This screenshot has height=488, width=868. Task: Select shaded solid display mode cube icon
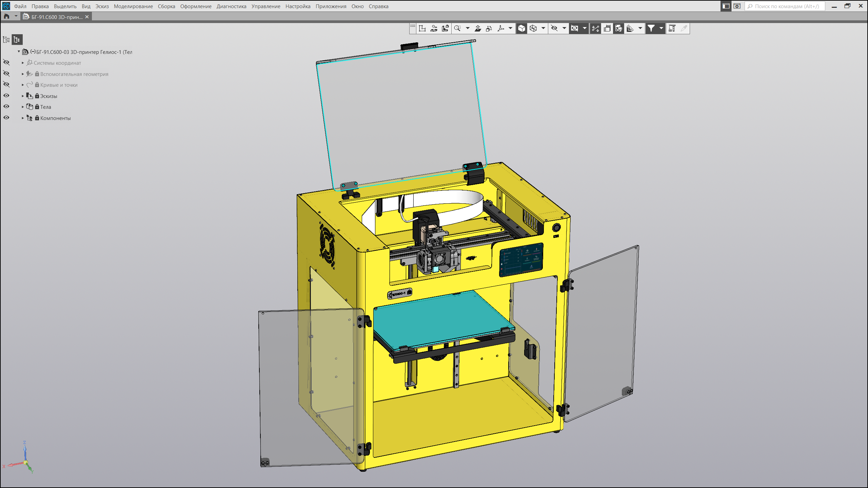pos(521,28)
